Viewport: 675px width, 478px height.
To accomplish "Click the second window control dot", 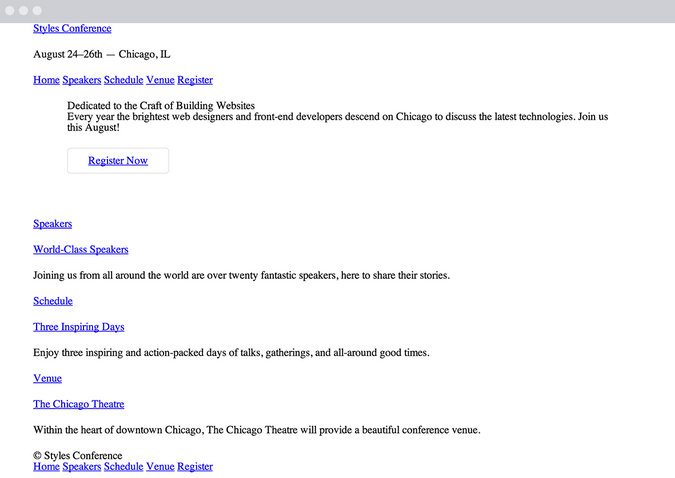I will (23, 10).
